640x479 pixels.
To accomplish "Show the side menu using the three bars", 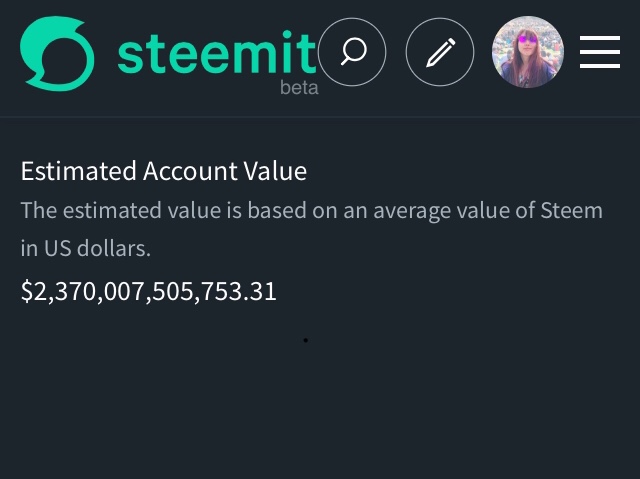I will [600, 52].
